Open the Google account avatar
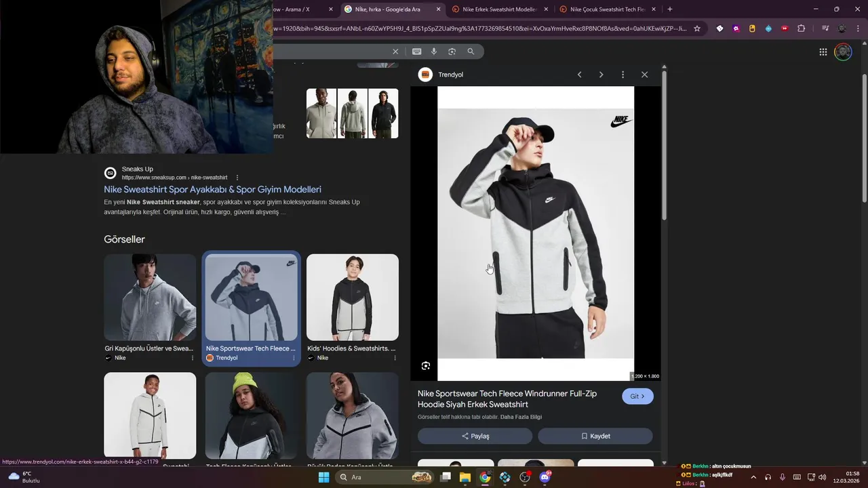The width and height of the screenshot is (868, 488). click(x=843, y=52)
